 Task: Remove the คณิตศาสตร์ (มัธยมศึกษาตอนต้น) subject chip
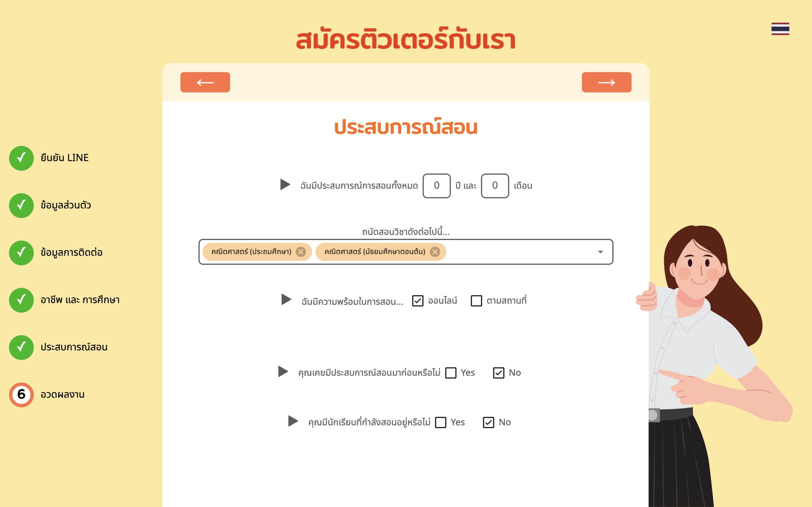tap(435, 252)
